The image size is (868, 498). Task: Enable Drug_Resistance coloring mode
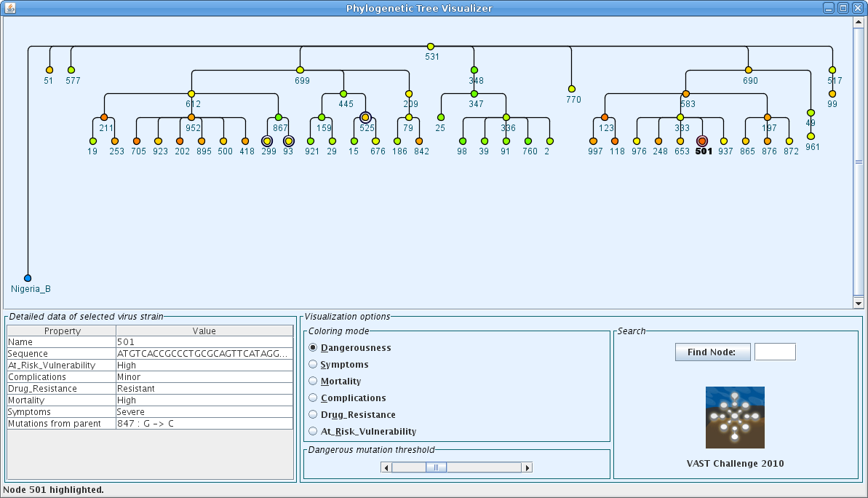(314, 414)
